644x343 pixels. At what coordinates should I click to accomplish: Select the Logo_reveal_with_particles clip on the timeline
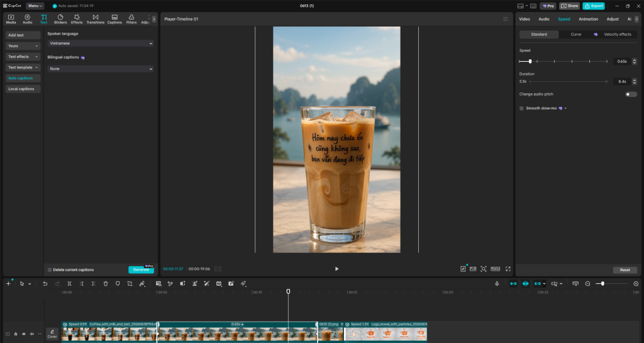[386, 332]
